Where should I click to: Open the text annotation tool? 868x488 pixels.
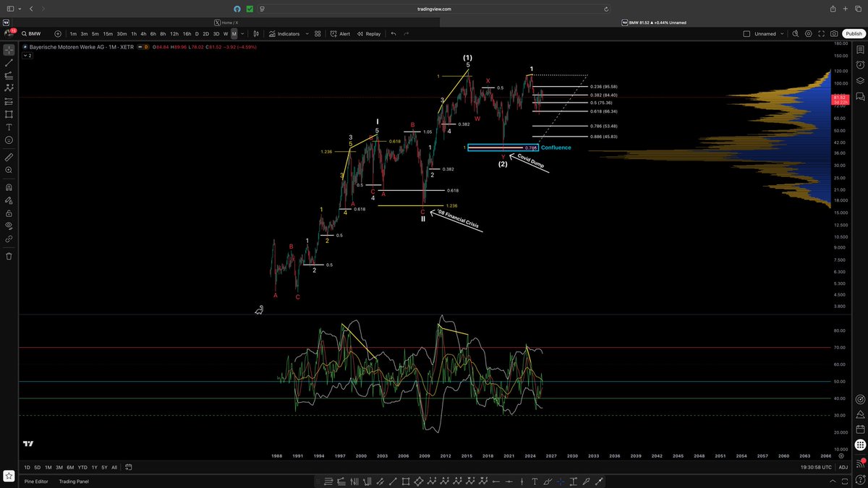[x=9, y=127]
